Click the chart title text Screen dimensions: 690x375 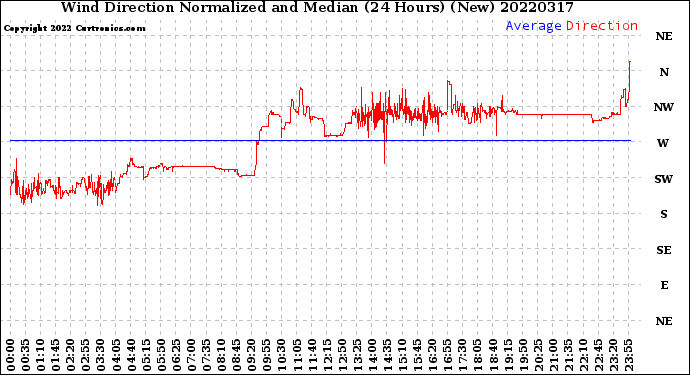[x=317, y=7]
